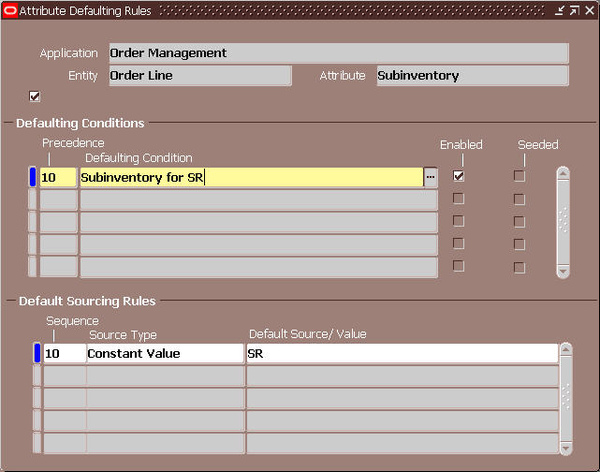Open the Defaulting Condition list of values button

point(430,177)
